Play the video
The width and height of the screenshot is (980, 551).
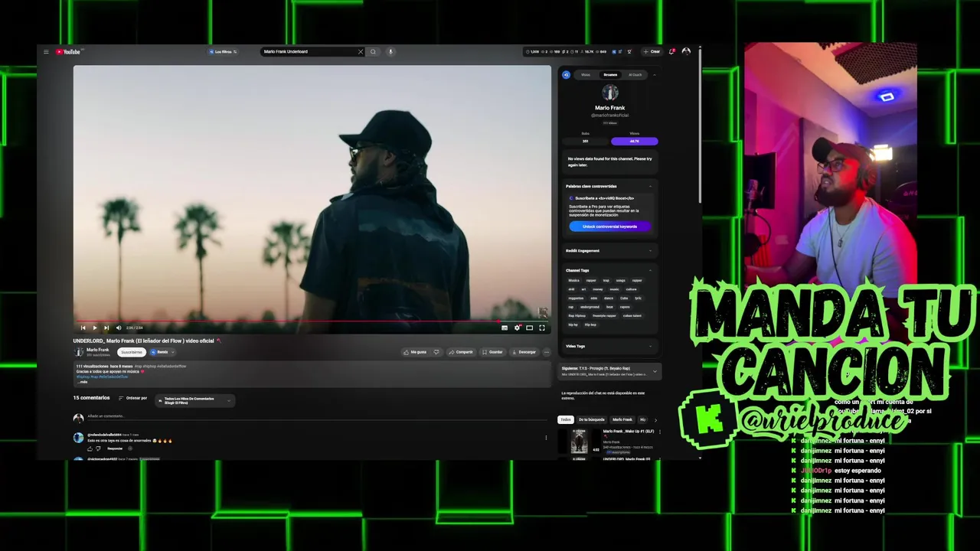click(95, 328)
